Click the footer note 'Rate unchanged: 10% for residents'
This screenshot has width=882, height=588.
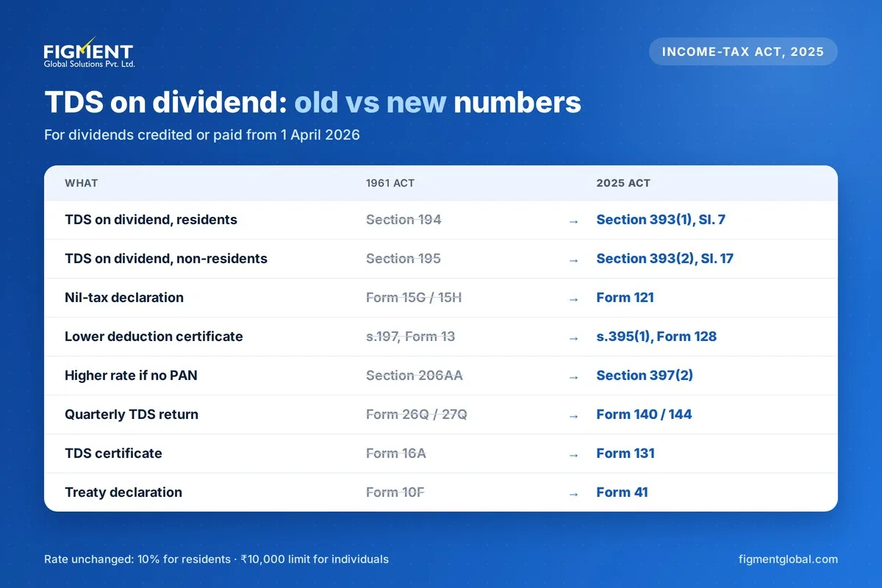[137, 559]
